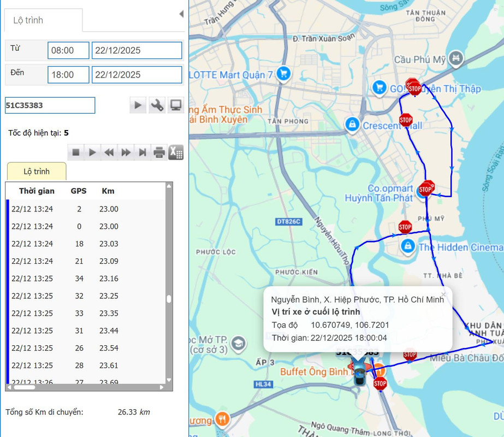The width and height of the screenshot is (504, 437).
Task: Click the rewind playback button
Action: [109, 152]
